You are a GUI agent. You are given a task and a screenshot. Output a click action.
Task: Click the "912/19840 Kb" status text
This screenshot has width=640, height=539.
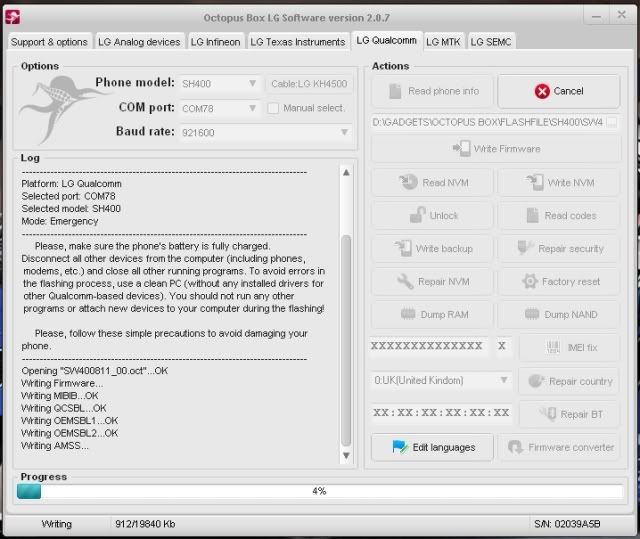pyautogui.click(x=145, y=524)
